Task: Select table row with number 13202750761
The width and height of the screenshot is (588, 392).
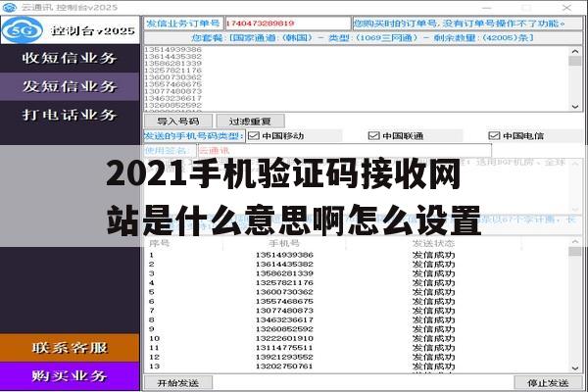Action: pyautogui.click(x=357, y=367)
